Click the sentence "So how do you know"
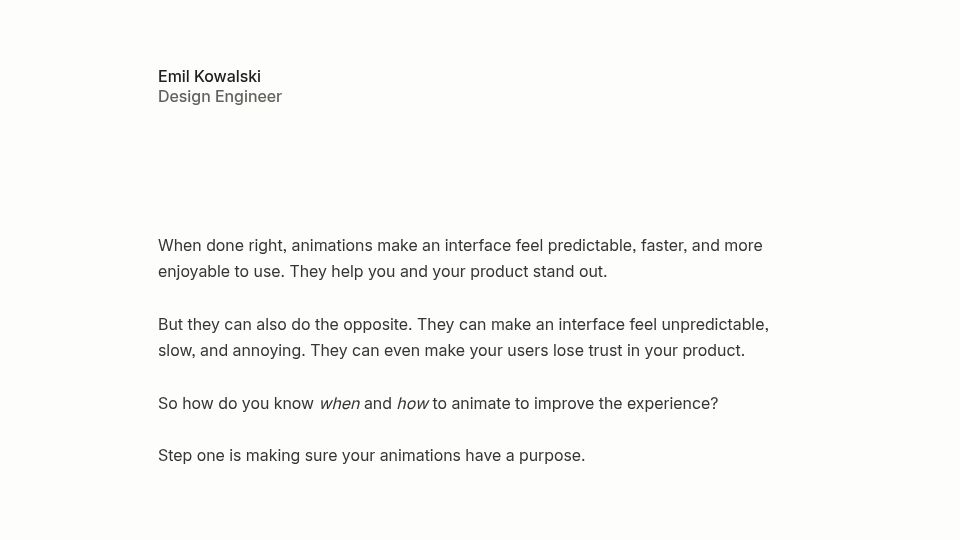960x540 pixels. point(438,404)
